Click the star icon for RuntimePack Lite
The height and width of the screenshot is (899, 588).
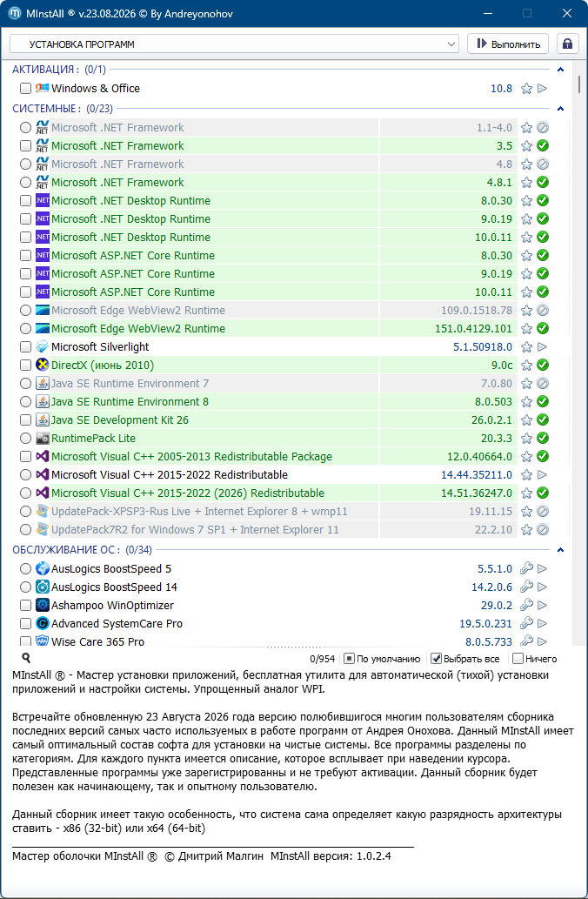pos(526,439)
